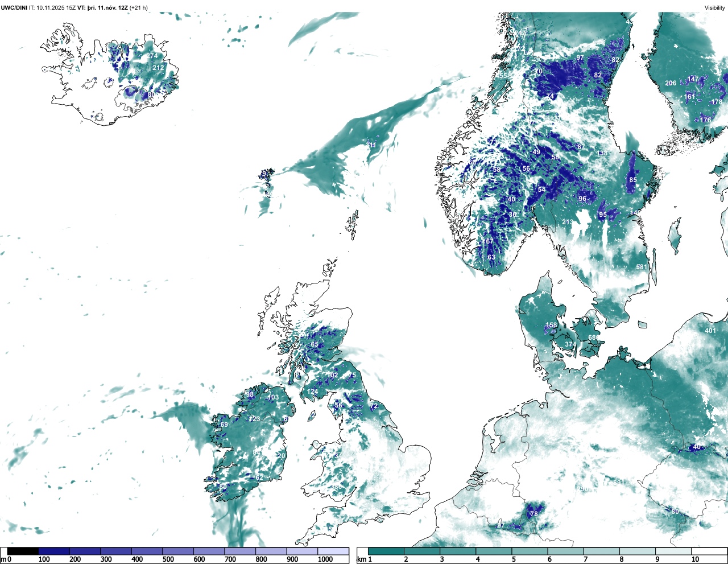The height and width of the screenshot is (564, 728).
Task: Click the '10' kilometre legend label
Action: pyautogui.click(x=695, y=559)
